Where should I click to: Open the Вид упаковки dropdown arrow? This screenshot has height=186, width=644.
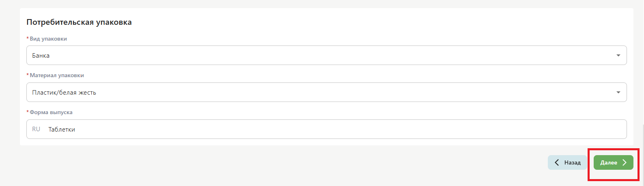(618, 55)
